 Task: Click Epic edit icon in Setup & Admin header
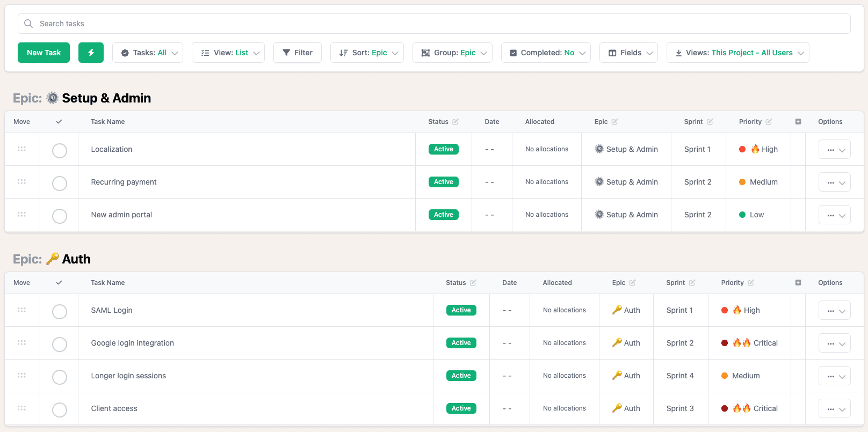[614, 122]
